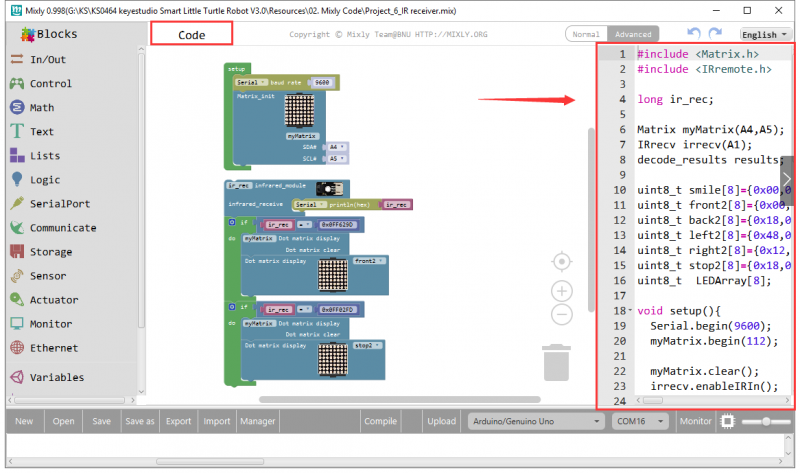Click the Save button
The width and height of the screenshot is (800, 473).
[x=102, y=421]
